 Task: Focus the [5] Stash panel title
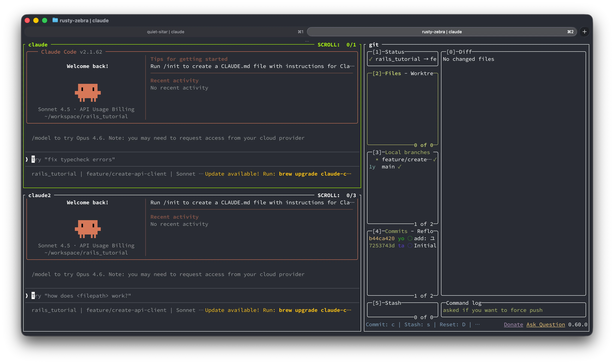coord(387,303)
